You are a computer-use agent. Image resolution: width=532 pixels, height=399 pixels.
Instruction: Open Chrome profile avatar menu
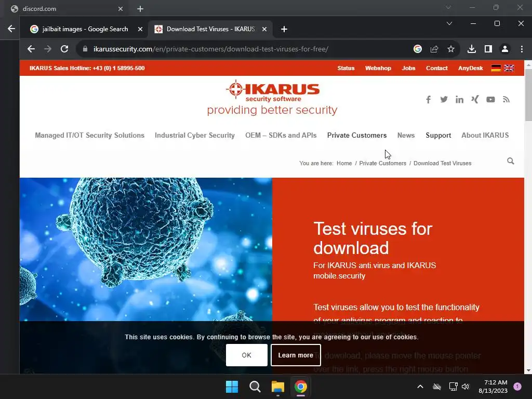point(505,49)
